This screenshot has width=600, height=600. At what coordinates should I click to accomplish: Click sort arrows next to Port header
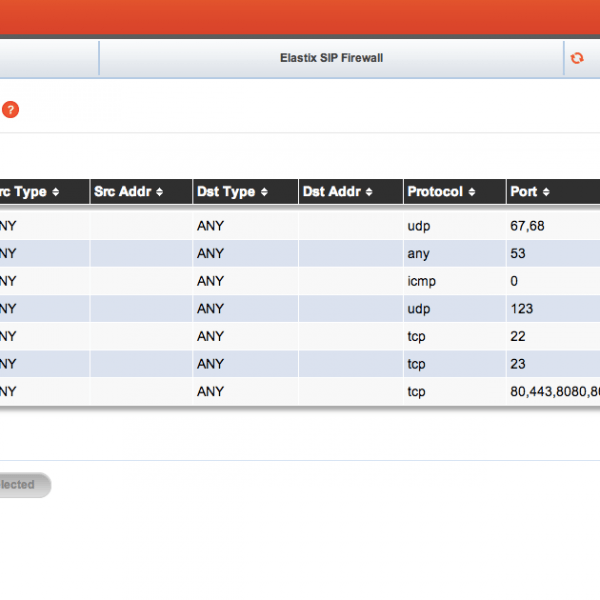[x=546, y=192]
